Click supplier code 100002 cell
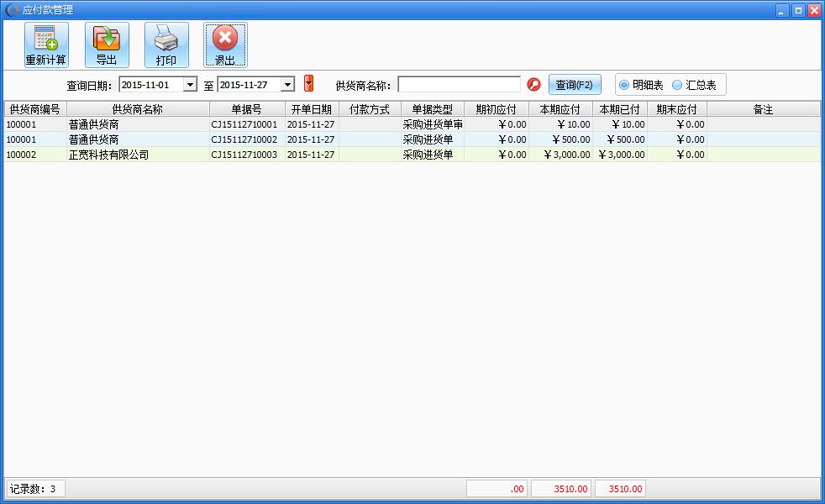Viewport: 825px width, 504px height. point(35,155)
